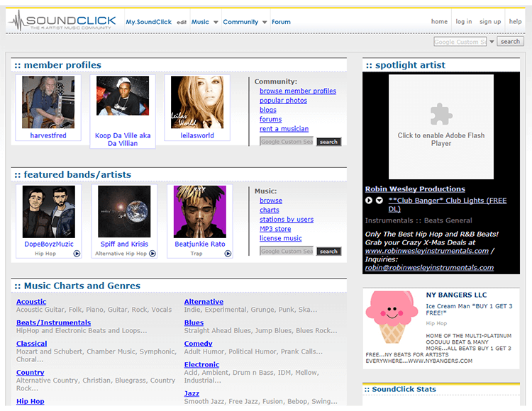Open stations by users link
Image resolution: width=532 pixels, height=411 pixels.
click(x=287, y=220)
